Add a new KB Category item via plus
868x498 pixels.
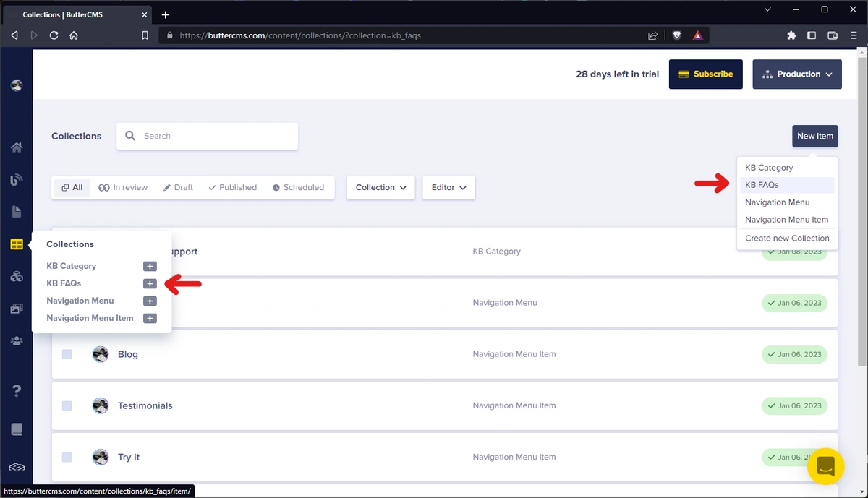click(x=150, y=266)
